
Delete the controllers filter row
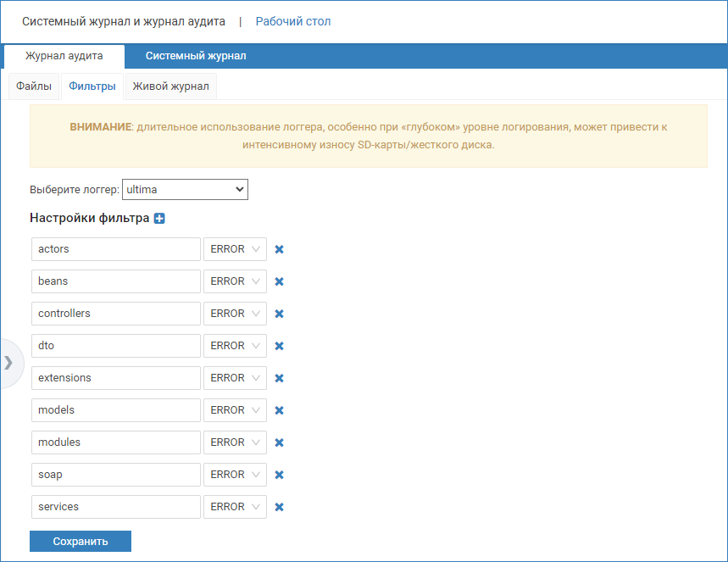click(x=279, y=314)
